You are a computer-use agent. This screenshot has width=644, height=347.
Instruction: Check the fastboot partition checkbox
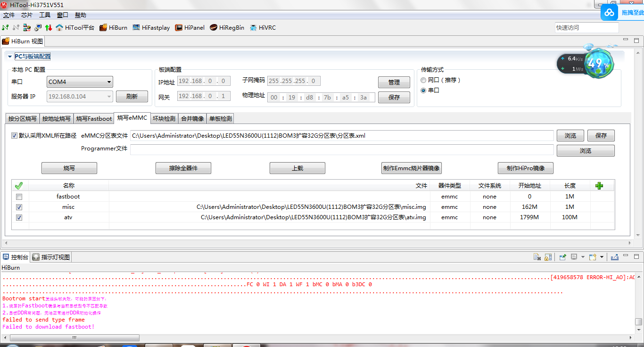pyautogui.click(x=19, y=197)
